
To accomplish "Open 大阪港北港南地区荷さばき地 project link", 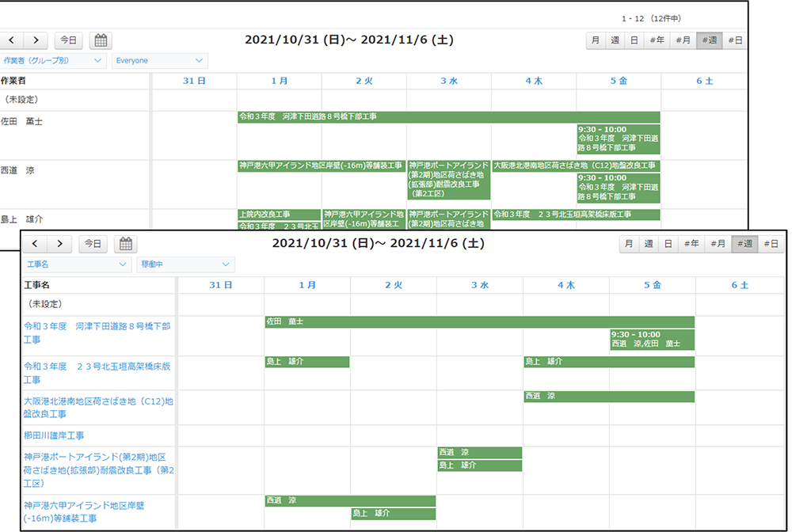I will click(98, 407).
